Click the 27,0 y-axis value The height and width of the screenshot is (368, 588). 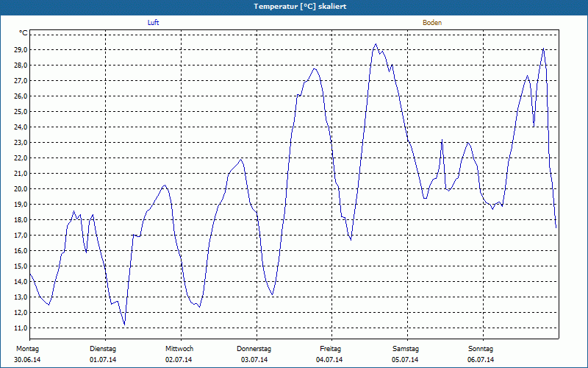21,81
